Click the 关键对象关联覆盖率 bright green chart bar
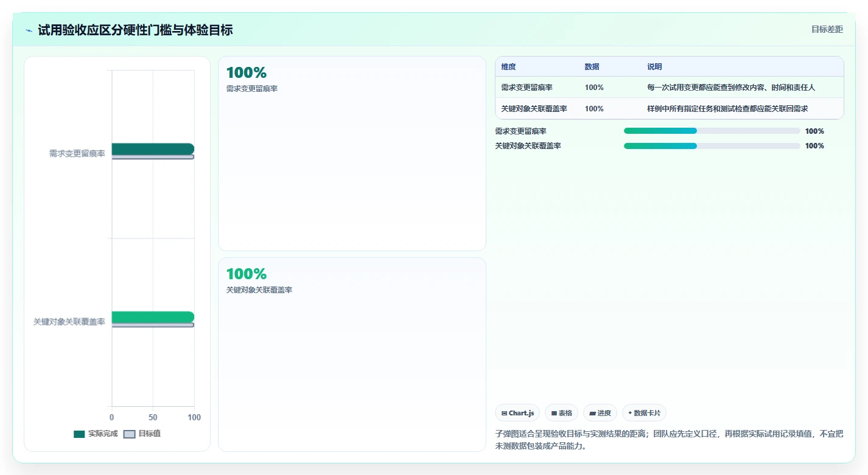The image size is (868, 475). [x=153, y=317]
